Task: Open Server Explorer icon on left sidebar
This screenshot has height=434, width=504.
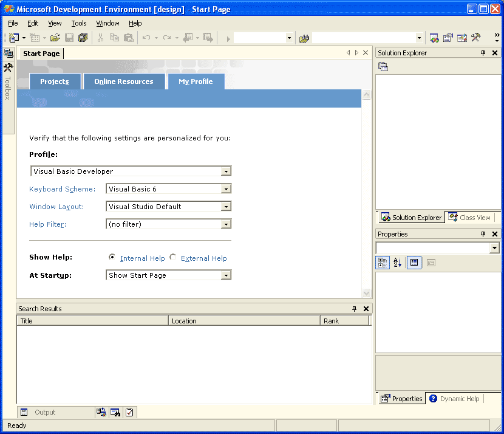Action: (8, 53)
